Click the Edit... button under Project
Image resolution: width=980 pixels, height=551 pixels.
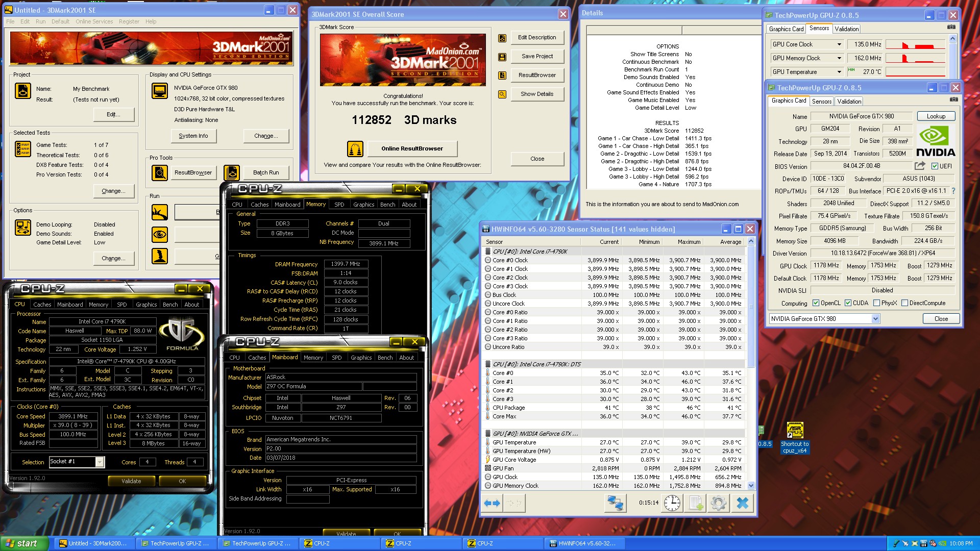tap(113, 115)
